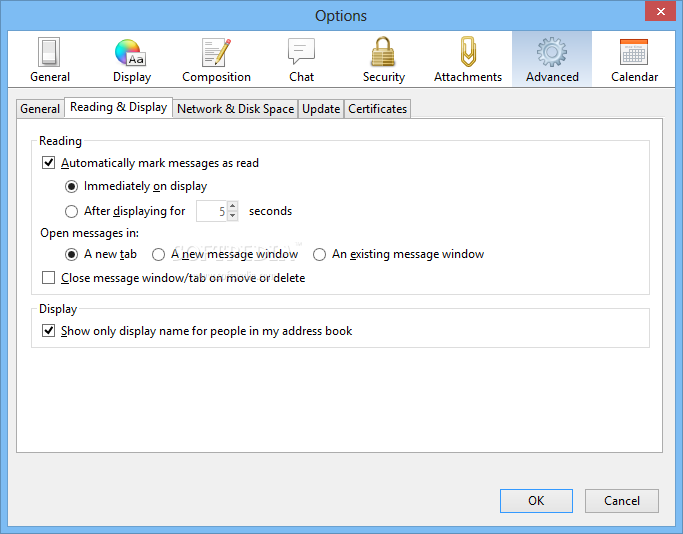
Task: Increase seconds with the spinner up arrow
Action: 233,206
